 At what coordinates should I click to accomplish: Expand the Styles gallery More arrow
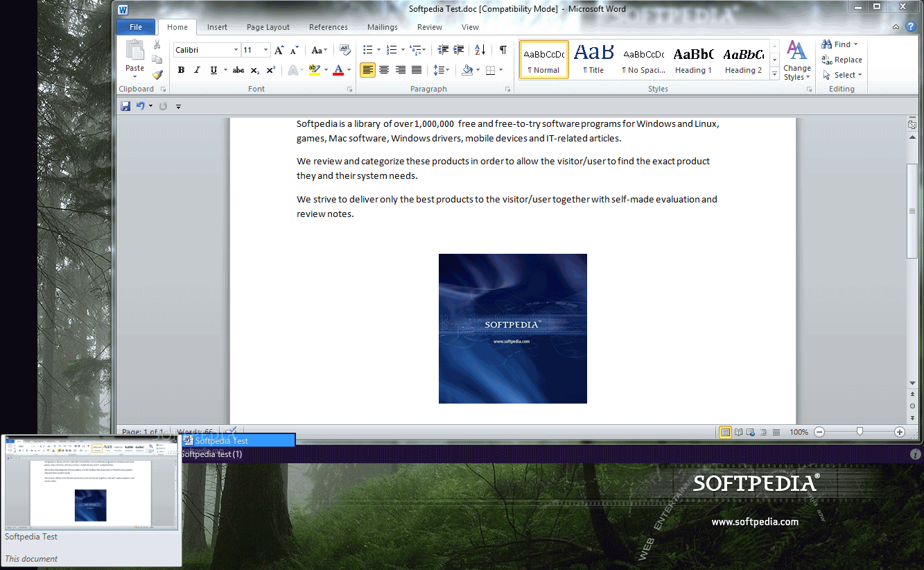pos(774,74)
